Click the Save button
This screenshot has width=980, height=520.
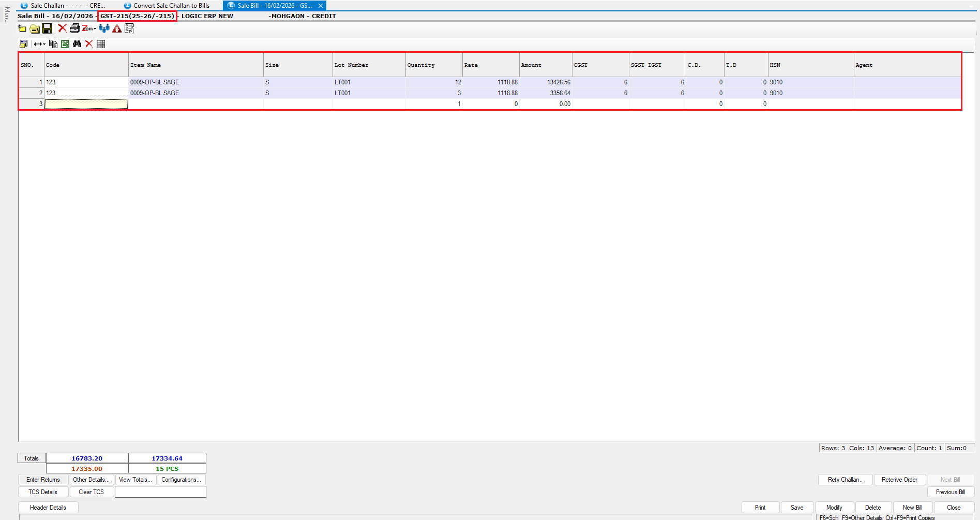coord(797,508)
